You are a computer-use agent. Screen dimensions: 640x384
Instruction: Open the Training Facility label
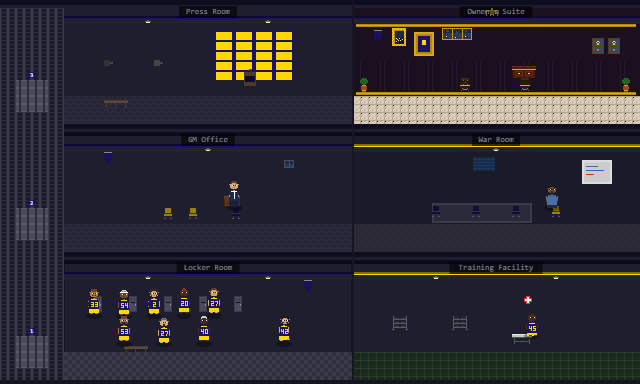(x=496, y=268)
